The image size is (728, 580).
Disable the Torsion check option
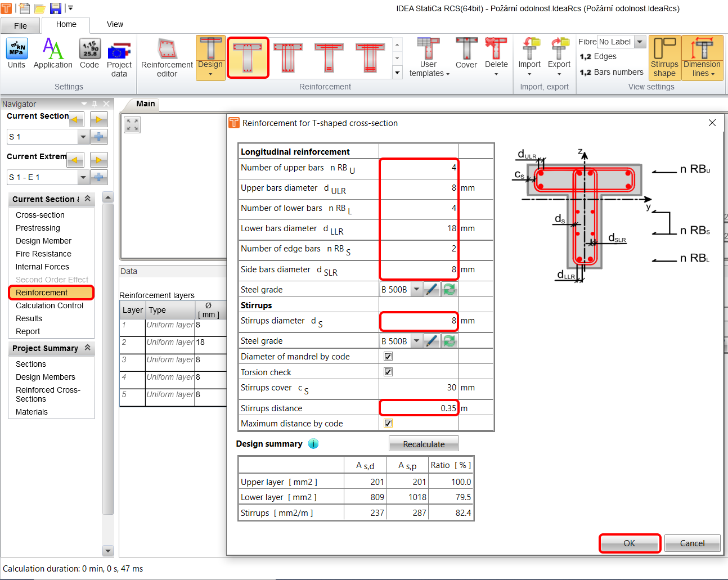pos(388,371)
